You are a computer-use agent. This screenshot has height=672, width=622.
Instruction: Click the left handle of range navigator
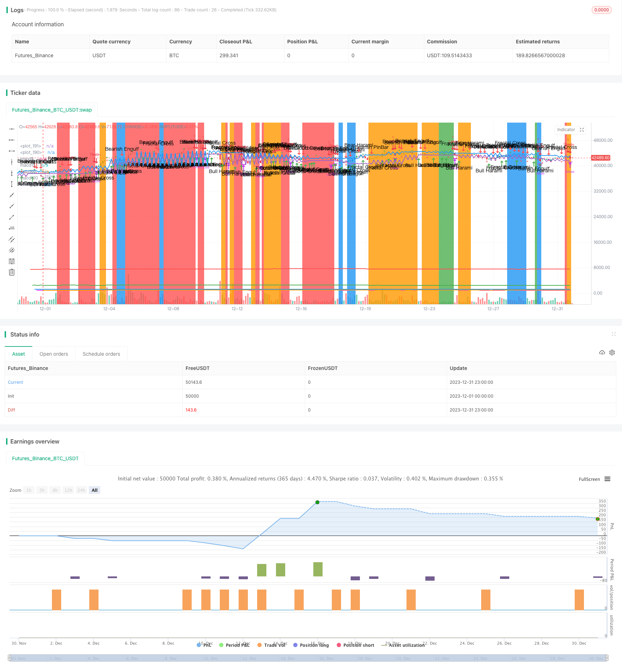[x=10, y=658]
